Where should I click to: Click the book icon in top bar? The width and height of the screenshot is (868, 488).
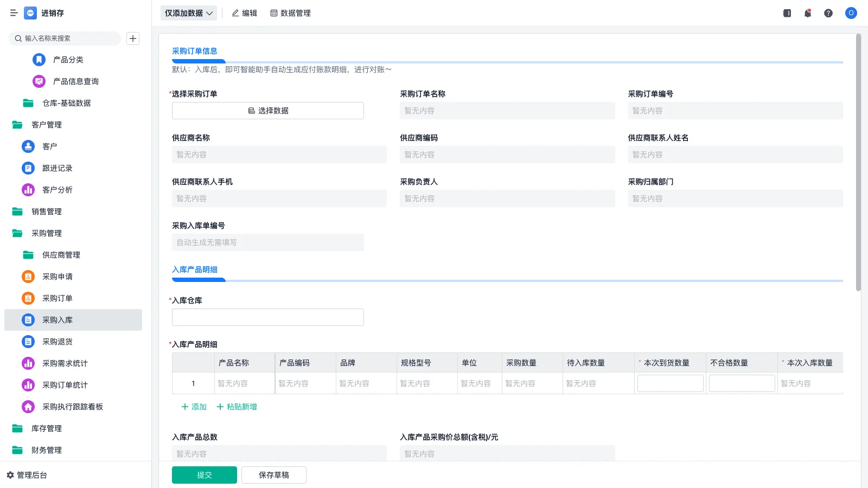tap(787, 13)
